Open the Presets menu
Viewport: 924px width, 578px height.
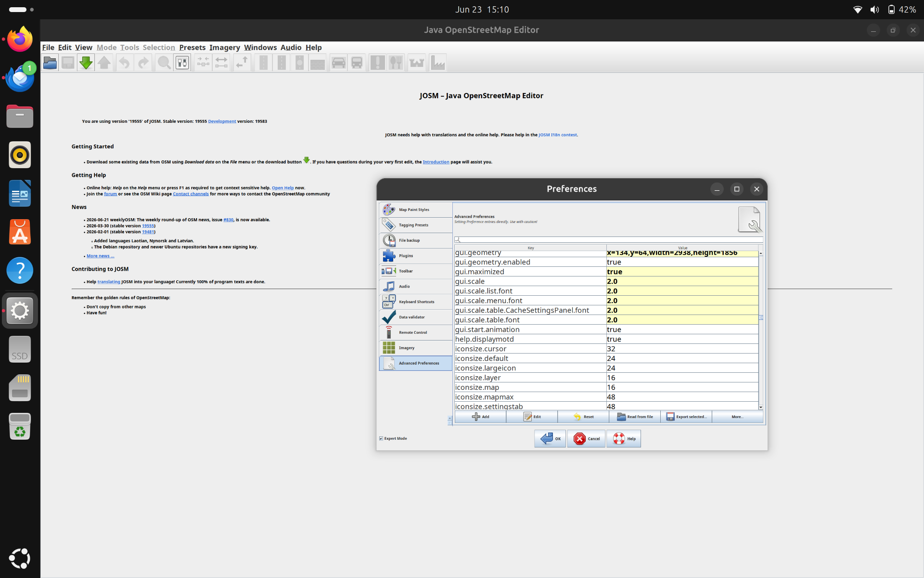tap(192, 47)
